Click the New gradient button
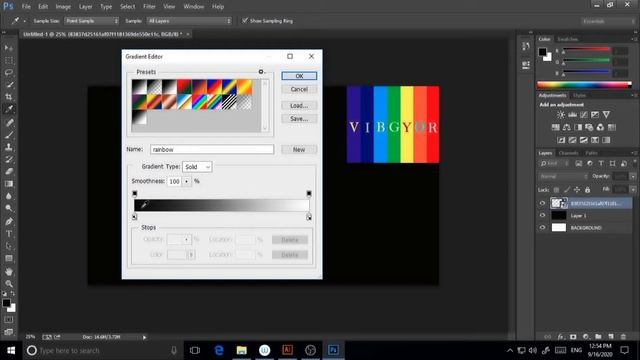Screen dimensions: 640x360 point(299,149)
